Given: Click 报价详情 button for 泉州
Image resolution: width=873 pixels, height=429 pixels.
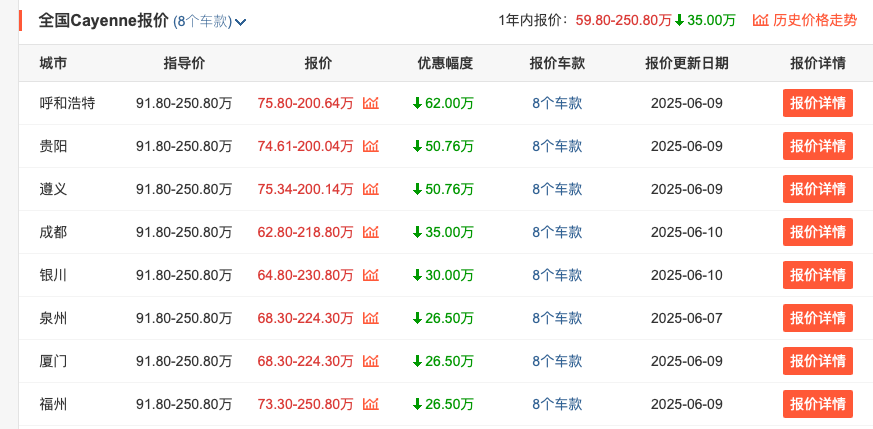Looking at the screenshot, I should [x=817, y=318].
